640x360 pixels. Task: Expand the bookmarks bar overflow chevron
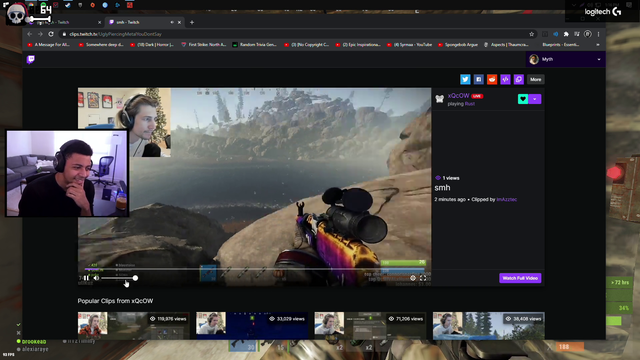(x=598, y=45)
